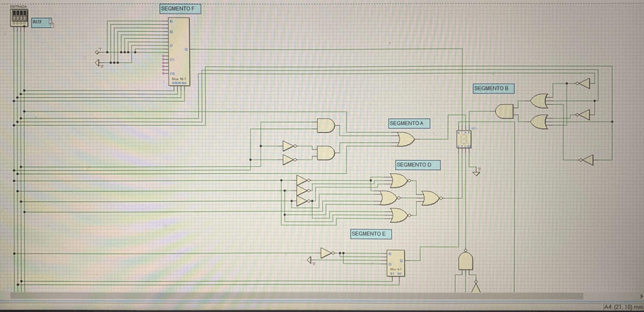Viewport: 644px width, 312px height.
Task: Click the ENTRADA DIP switch component
Action: coord(18,17)
